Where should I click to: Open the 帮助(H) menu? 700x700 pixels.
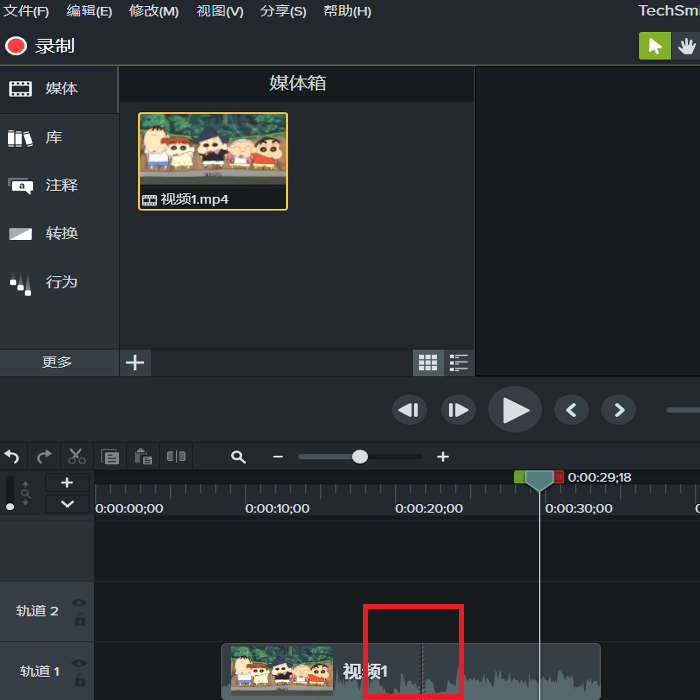click(x=347, y=11)
